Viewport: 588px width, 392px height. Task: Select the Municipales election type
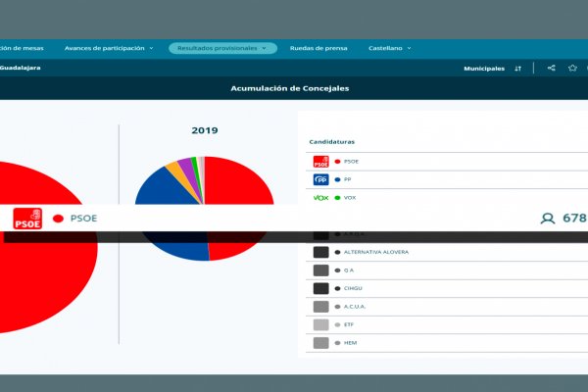click(x=484, y=69)
